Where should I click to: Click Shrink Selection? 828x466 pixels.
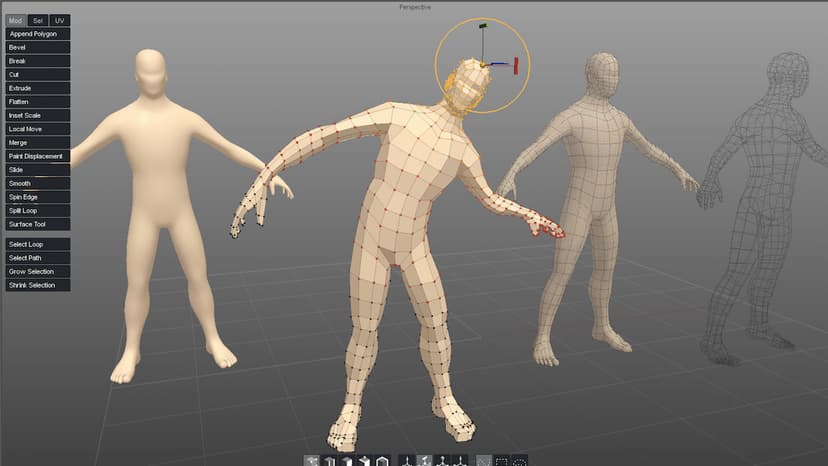[x=37, y=285]
